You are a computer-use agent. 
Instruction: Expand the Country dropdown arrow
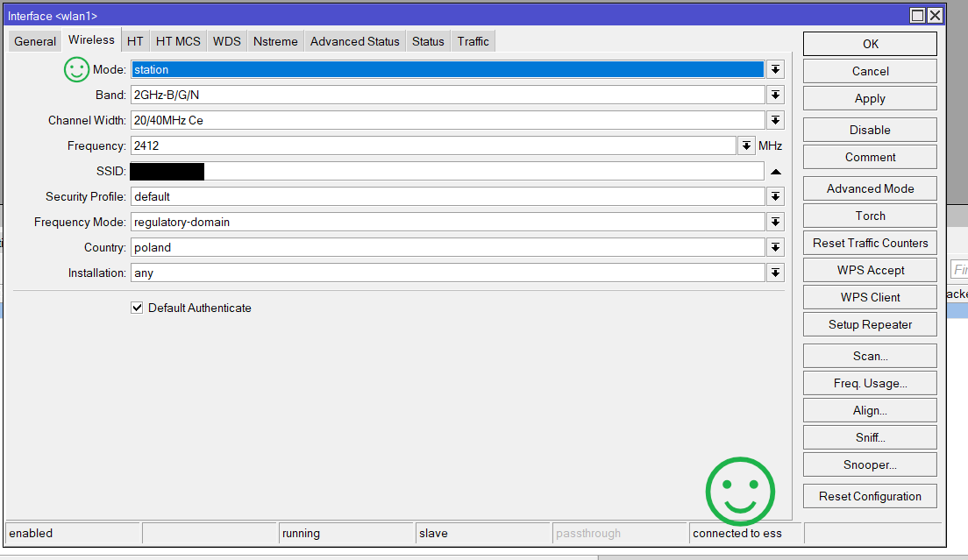coord(775,247)
